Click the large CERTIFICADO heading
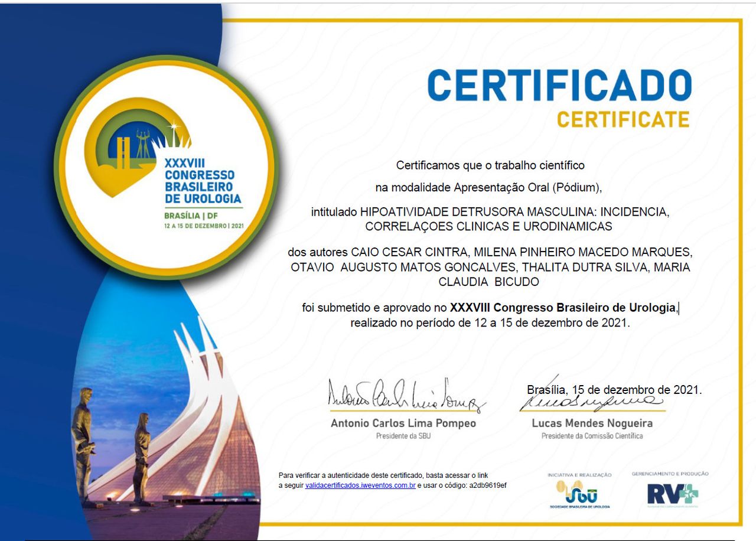Image resolution: width=756 pixels, height=541 pixels. click(x=559, y=86)
